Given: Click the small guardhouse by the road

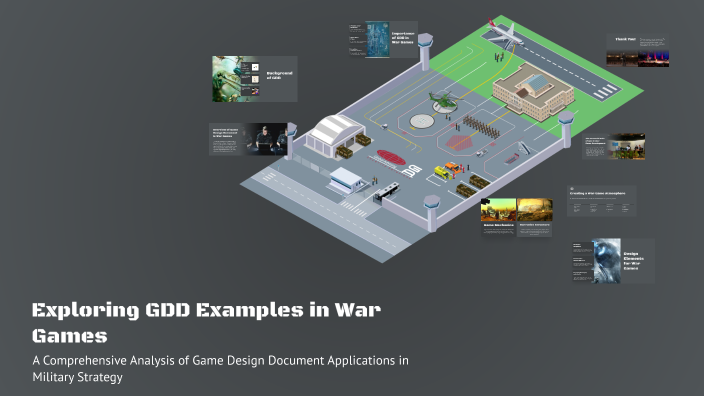Looking at the screenshot, I should [345, 180].
